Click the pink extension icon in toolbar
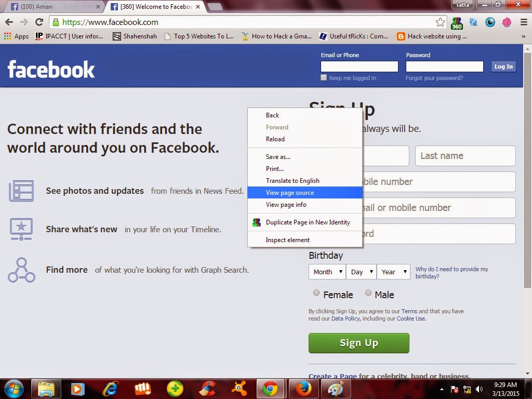 click(507, 22)
